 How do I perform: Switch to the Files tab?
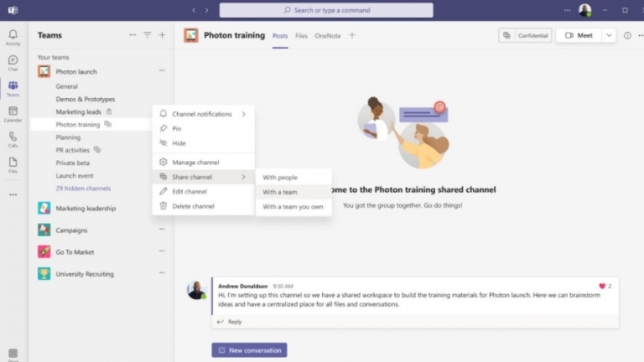tap(301, 36)
